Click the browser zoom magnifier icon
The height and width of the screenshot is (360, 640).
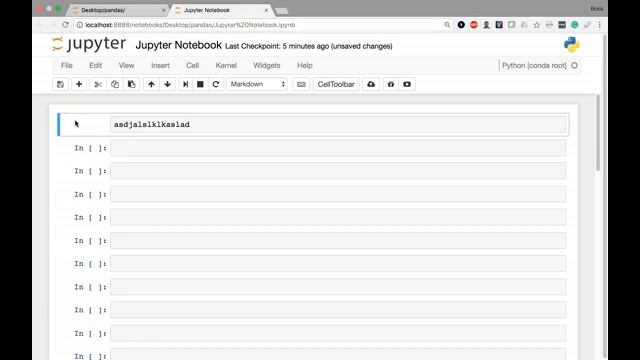tap(447, 25)
